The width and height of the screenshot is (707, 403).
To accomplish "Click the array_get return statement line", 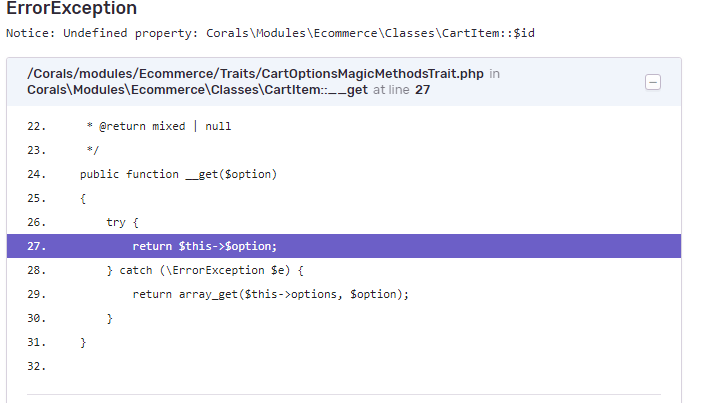I will [x=271, y=294].
